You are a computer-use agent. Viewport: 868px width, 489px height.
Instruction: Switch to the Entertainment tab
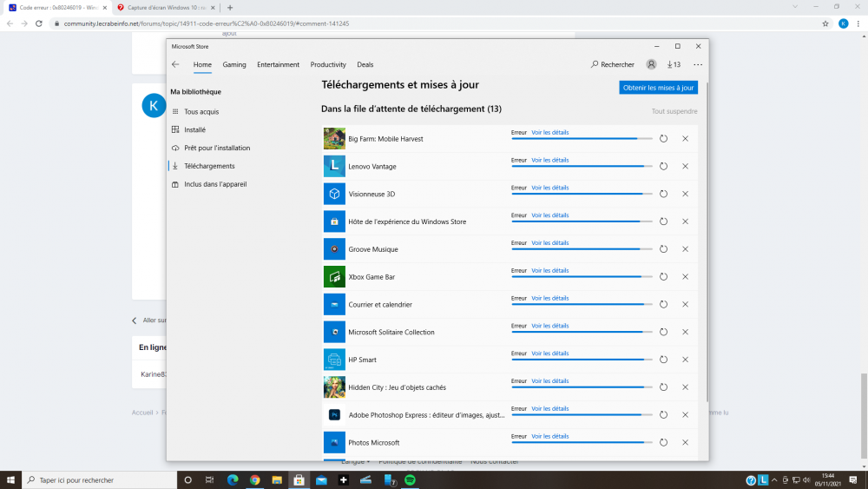coord(278,64)
